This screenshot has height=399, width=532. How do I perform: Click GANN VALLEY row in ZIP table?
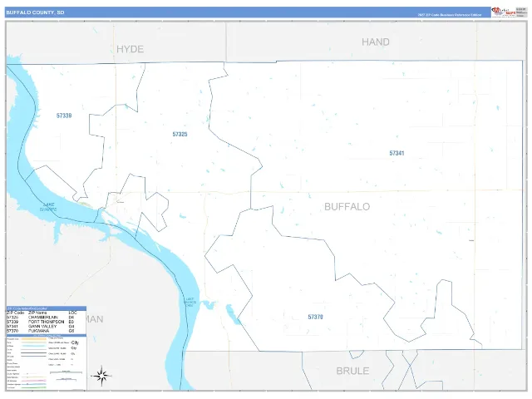click(42, 326)
